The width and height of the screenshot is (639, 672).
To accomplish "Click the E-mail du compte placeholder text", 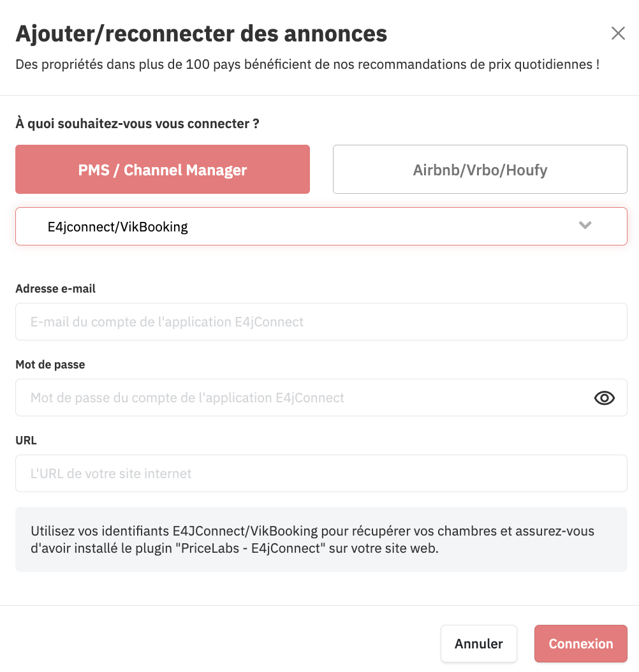I will [x=166, y=322].
